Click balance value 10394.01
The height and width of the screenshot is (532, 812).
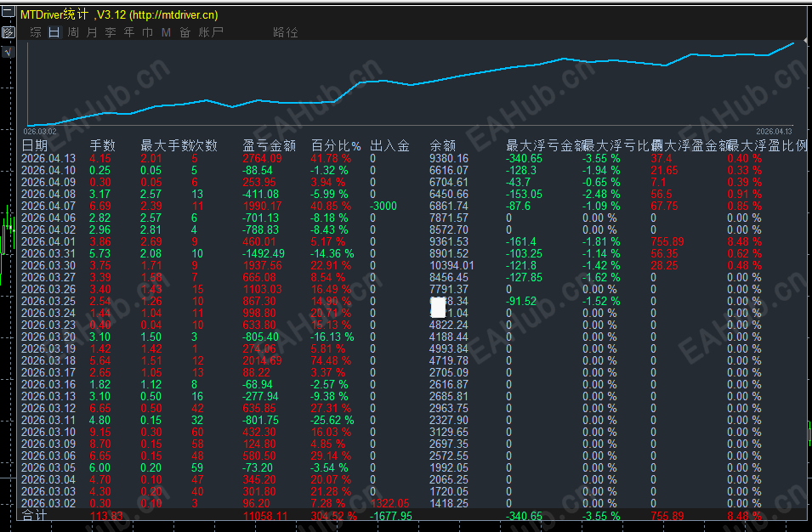[452, 265]
